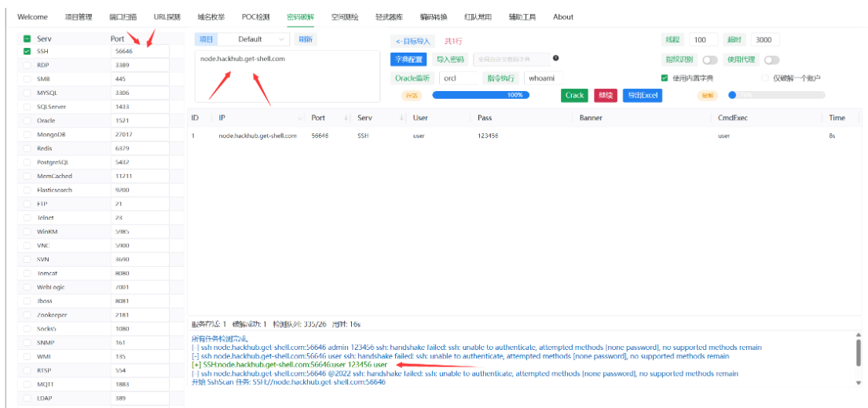Click the 导出Excel button

click(642, 96)
